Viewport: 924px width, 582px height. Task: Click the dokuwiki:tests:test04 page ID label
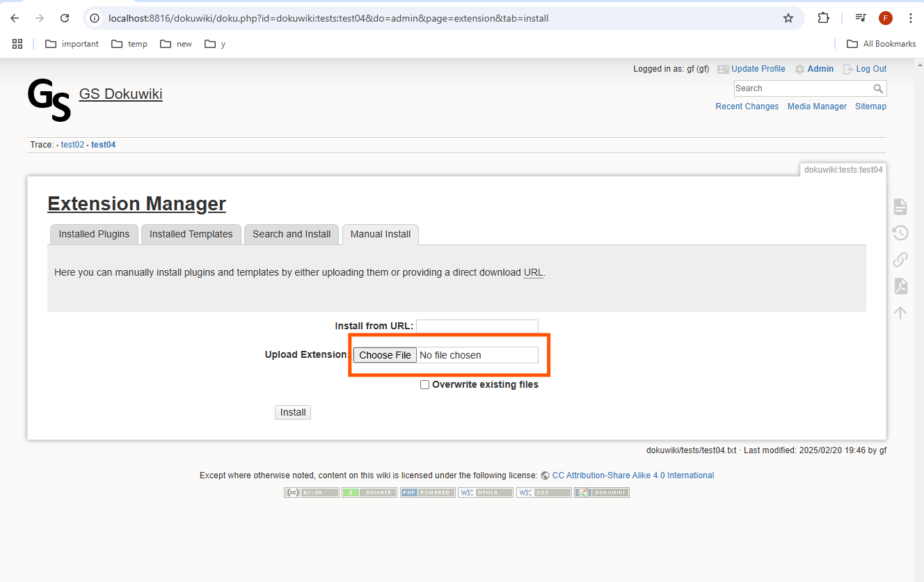[x=843, y=169]
